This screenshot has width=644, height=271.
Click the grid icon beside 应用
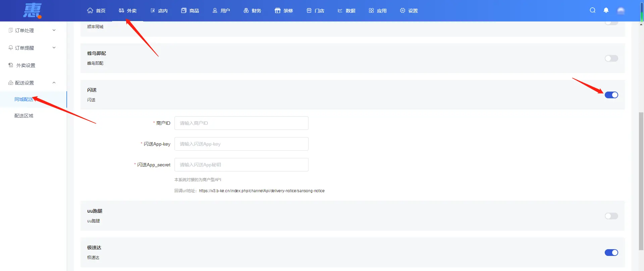click(x=371, y=10)
